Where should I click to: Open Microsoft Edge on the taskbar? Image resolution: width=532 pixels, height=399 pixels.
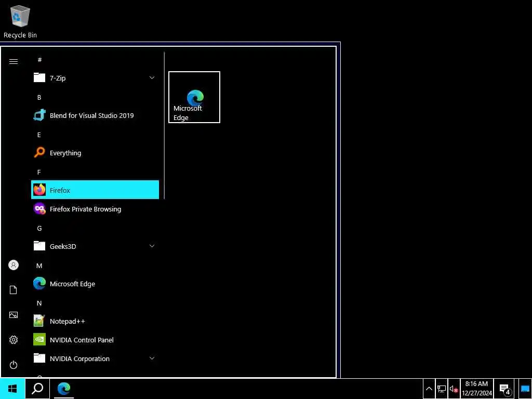[x=63, y=389]
